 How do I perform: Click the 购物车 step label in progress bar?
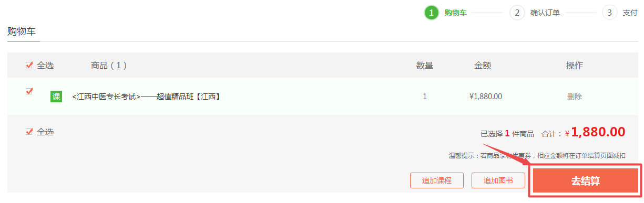click(455, 13)
